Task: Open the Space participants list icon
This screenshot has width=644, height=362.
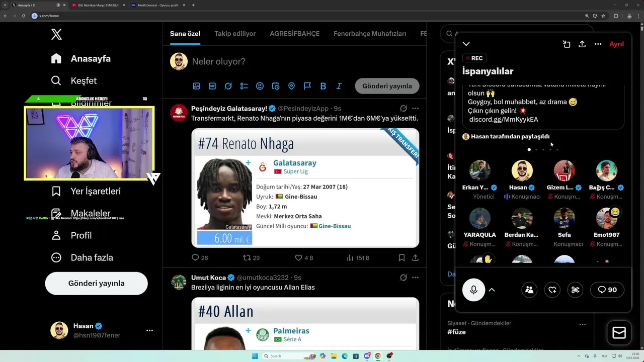Action: 529,290
